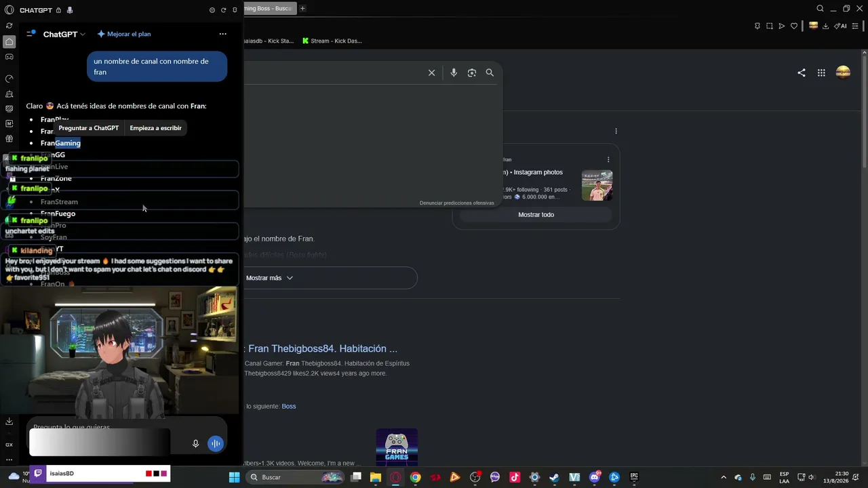Open Windows Start menu
This screenshot has height=488, width=868.
click(x=234, y=477)
